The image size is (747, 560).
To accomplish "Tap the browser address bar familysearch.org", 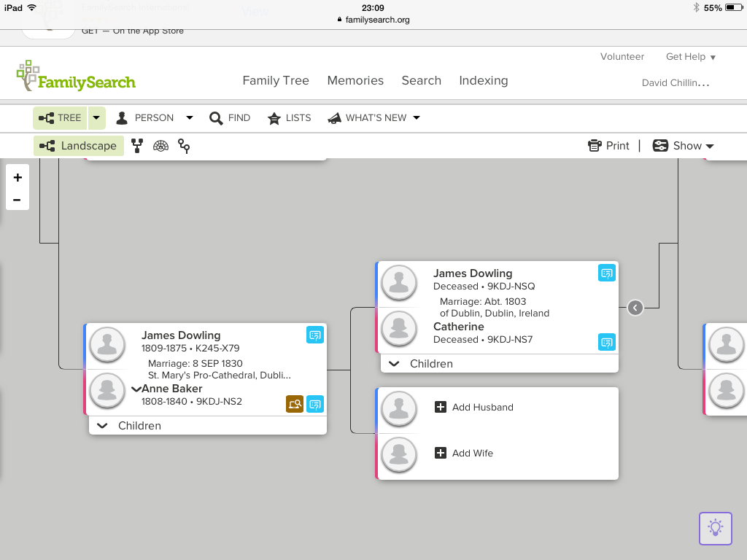I will click(x=373, y=20).
